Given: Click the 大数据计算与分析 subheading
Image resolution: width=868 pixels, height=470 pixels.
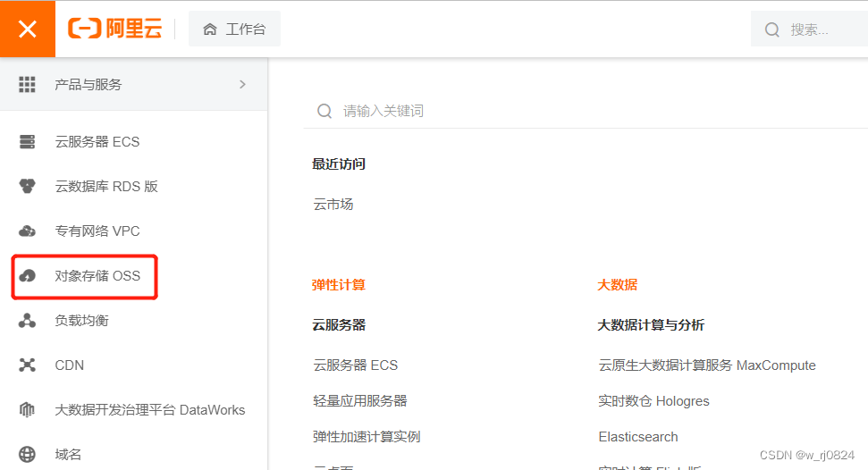Looking at the screenshot, I should [651, 325].
